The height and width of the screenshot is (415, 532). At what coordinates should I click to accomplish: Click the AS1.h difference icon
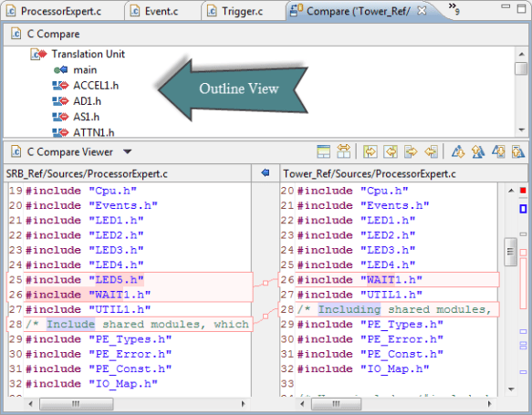click(61, 117)
